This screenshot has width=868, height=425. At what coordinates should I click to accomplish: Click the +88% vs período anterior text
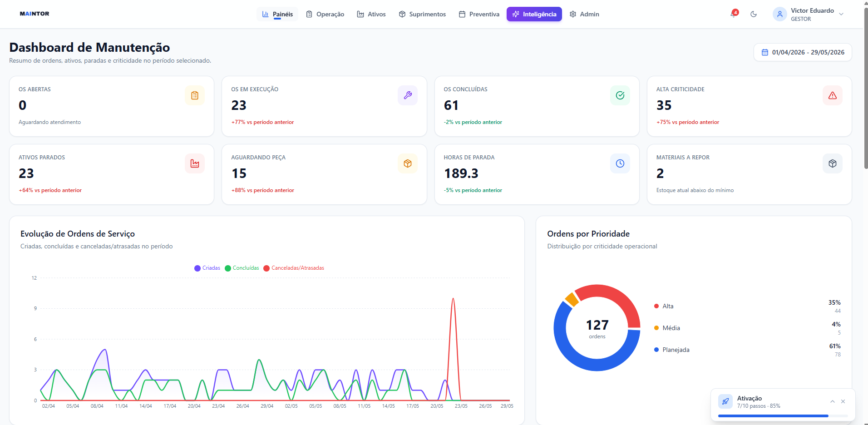(x=263, y=190)
